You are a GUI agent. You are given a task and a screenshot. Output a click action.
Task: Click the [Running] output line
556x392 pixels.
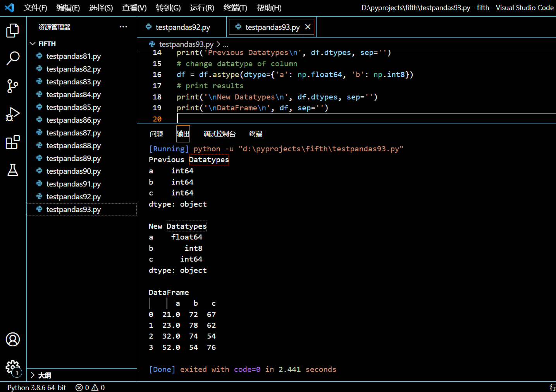tap(276, 149)
